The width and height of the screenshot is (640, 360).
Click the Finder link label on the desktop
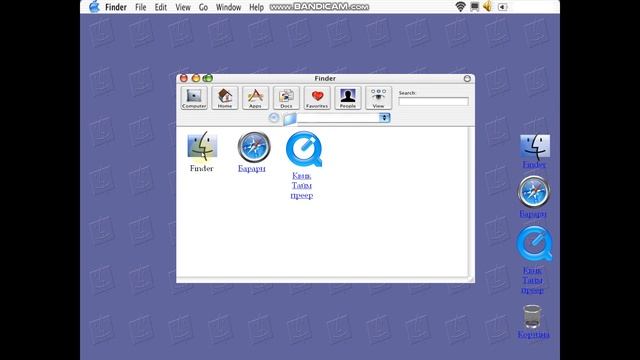(x=534, y=164)
